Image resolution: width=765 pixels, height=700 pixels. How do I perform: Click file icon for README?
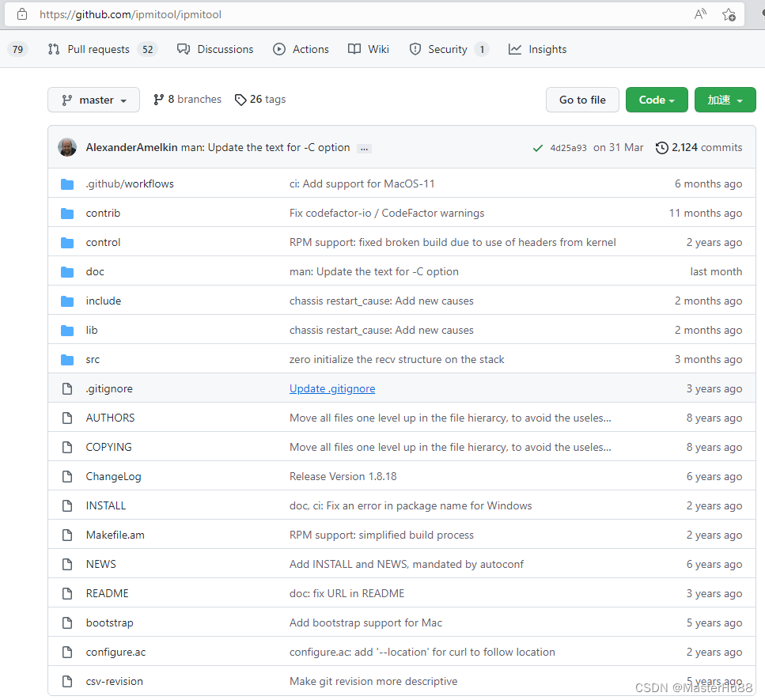tap(67, 594)
